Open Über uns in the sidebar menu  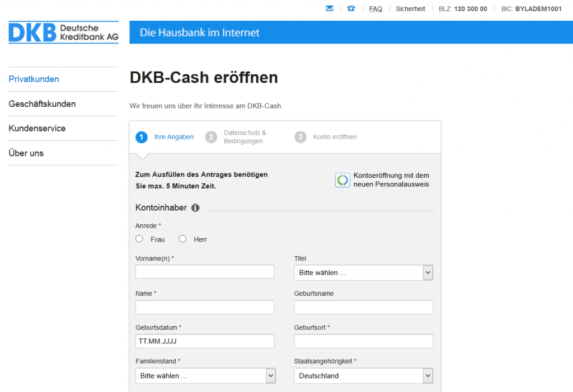click(26, 153)
